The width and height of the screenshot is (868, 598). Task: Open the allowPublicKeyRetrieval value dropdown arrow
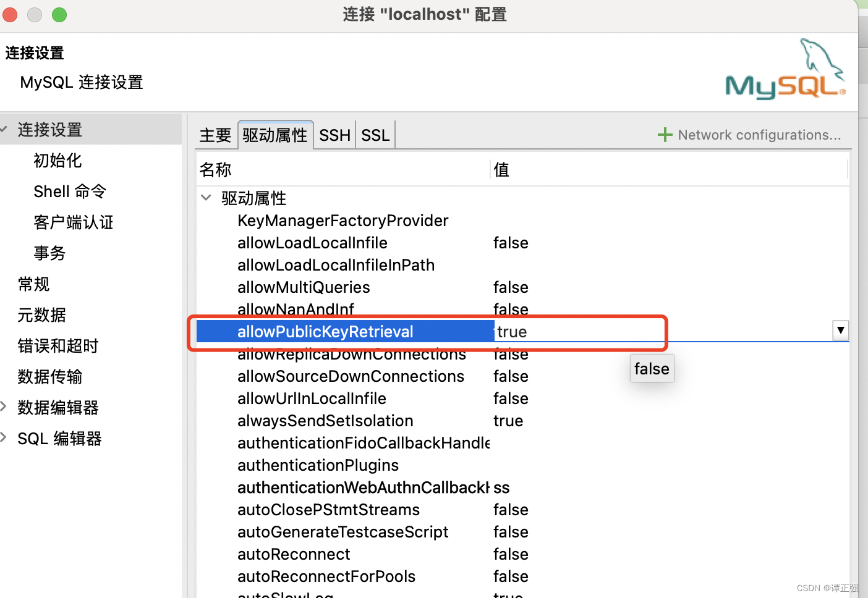pos(840,331)
